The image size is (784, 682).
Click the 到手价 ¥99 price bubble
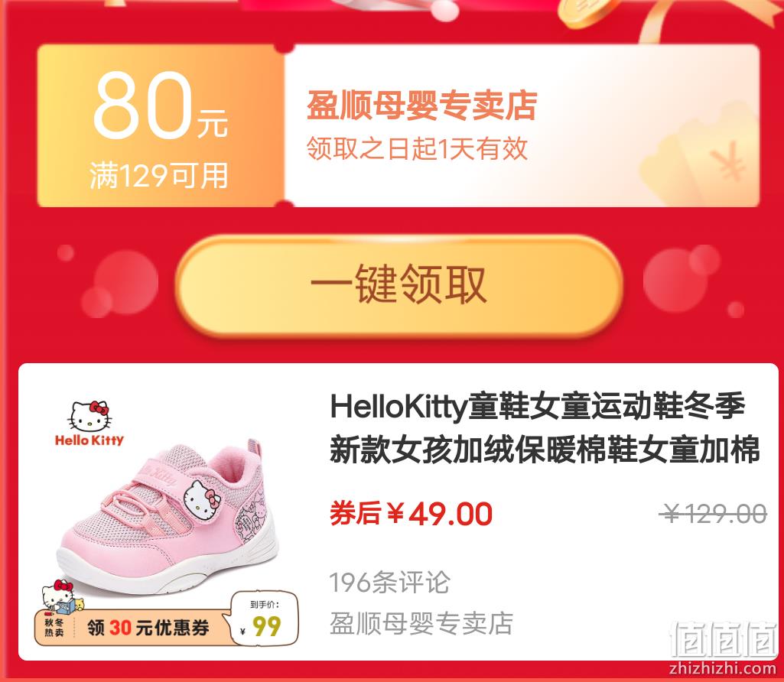point(262,619)
